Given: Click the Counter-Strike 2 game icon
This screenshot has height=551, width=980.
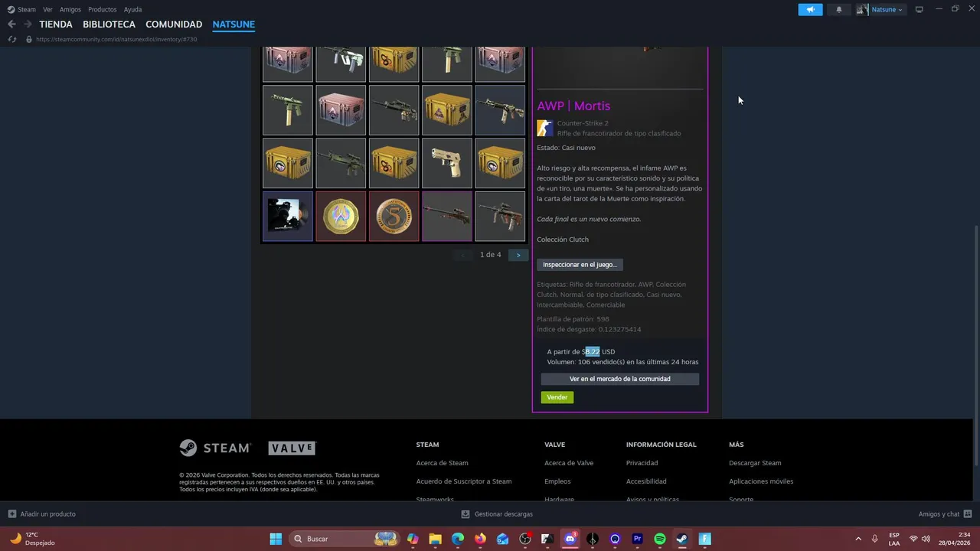Looking at the screenshot, I should click(545, 128).
